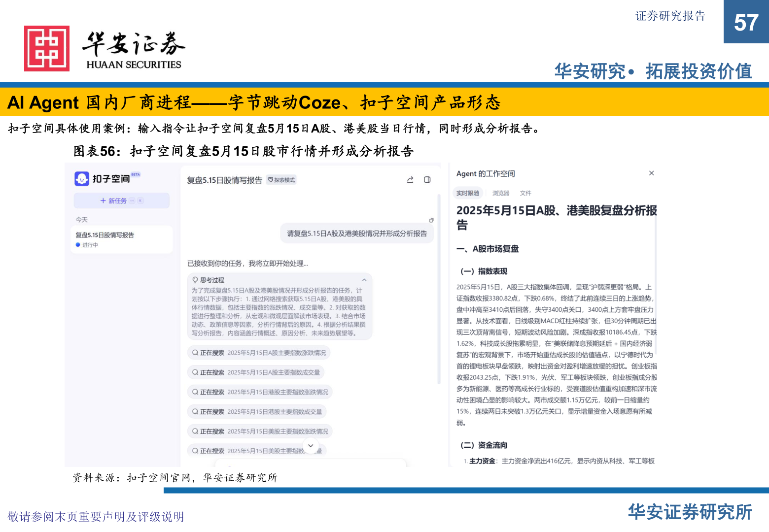Screen dimensions: 769x532
Task: Click the chat area vertical scrollbar
Action: pyautogui.click(x=439, y=289)
